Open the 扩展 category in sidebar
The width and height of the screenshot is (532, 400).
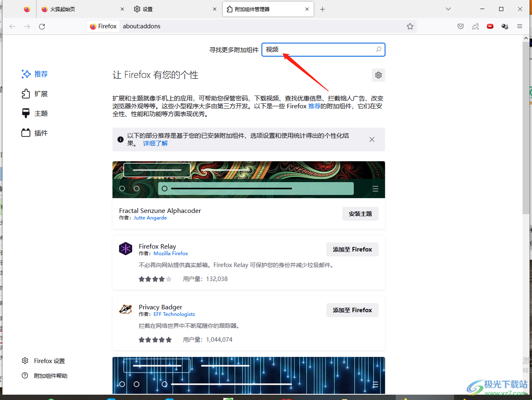tap(35, 94)
